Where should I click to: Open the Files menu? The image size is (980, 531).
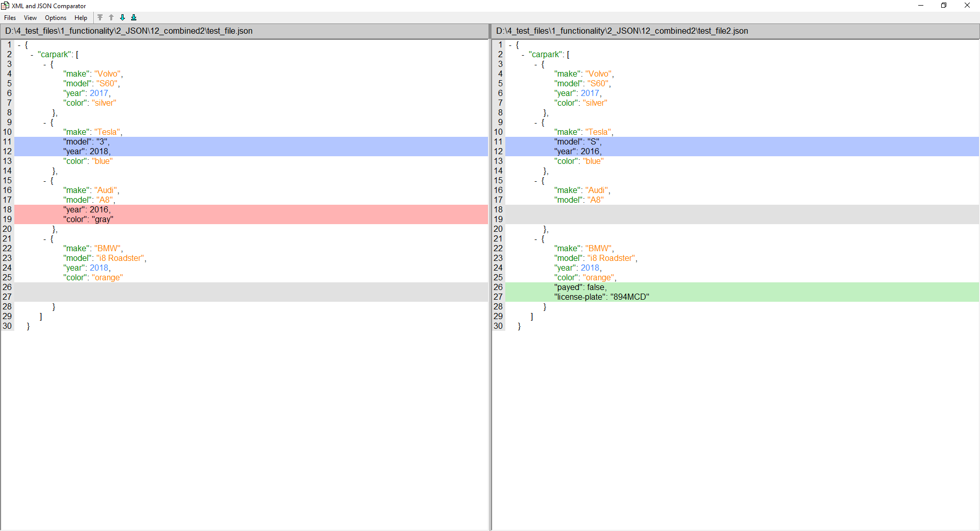coord(10,18)
